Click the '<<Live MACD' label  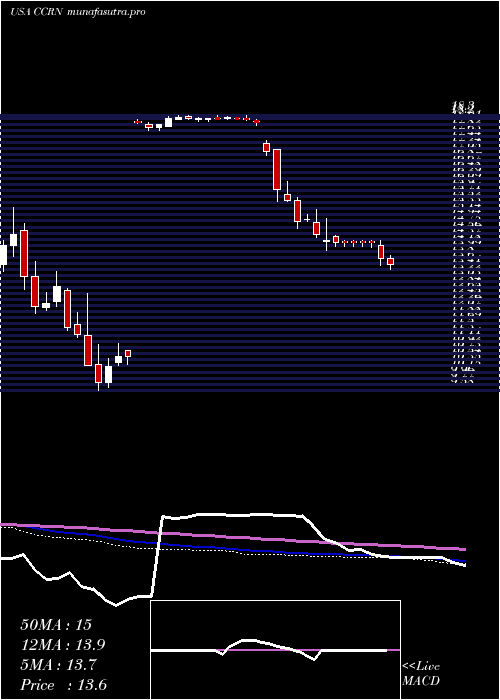click(421, 674)
